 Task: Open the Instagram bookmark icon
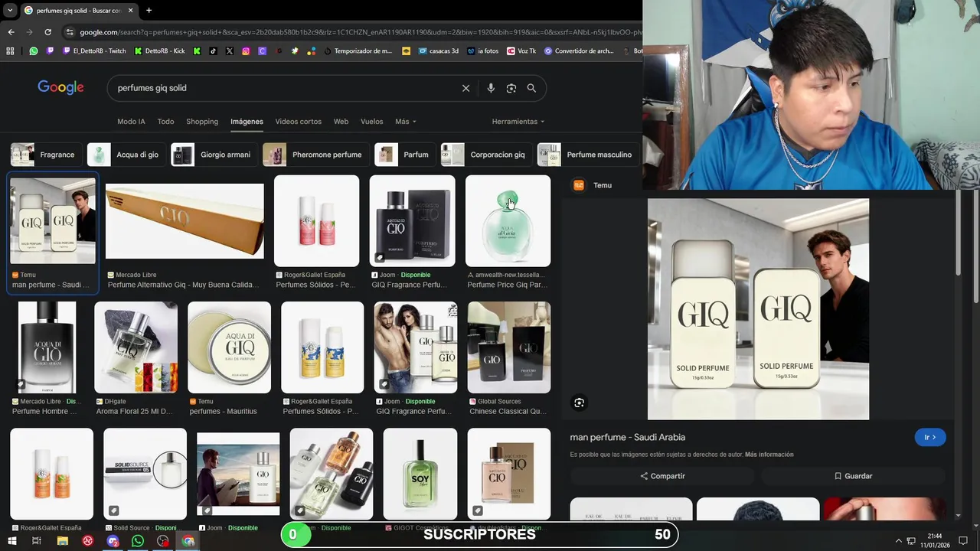coord(246,51)
